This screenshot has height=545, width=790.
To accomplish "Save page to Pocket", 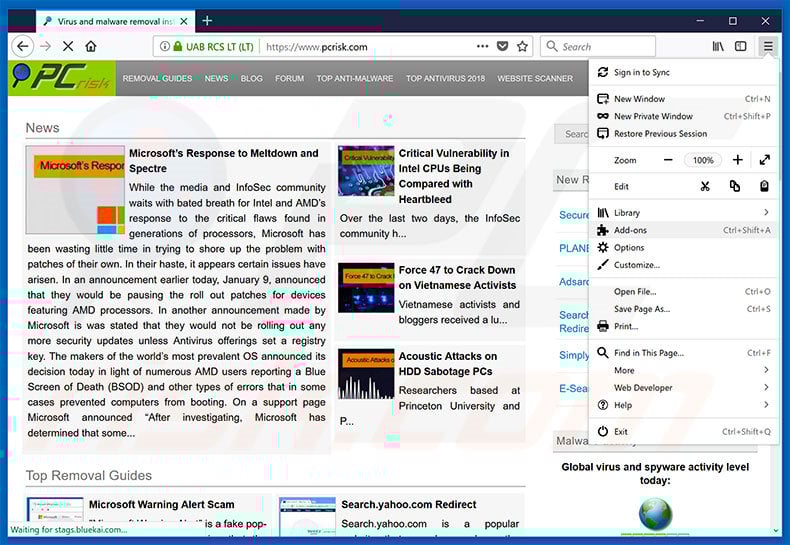I will click(x=502, y=46).
